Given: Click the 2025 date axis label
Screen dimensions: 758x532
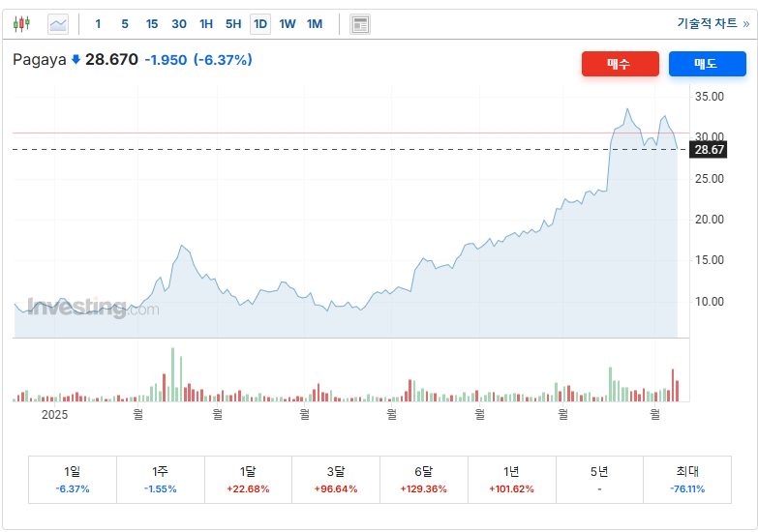Looking at the screenshot, I should 54,415.
